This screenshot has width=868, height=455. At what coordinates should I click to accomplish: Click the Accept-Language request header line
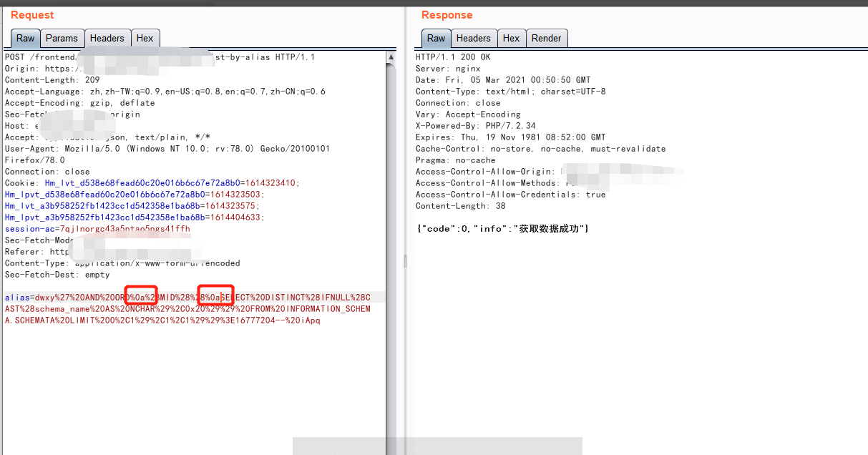tap(165, 92)
